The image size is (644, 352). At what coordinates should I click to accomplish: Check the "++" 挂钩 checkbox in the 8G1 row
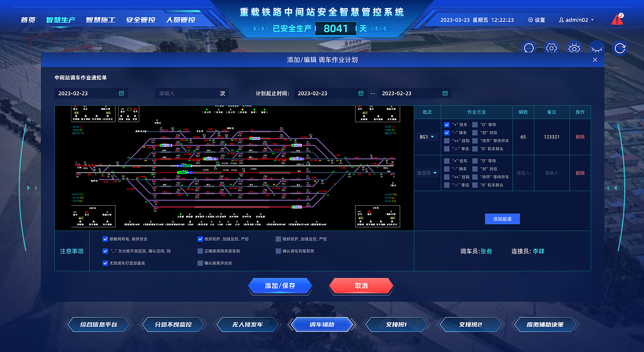click(446, 141)
